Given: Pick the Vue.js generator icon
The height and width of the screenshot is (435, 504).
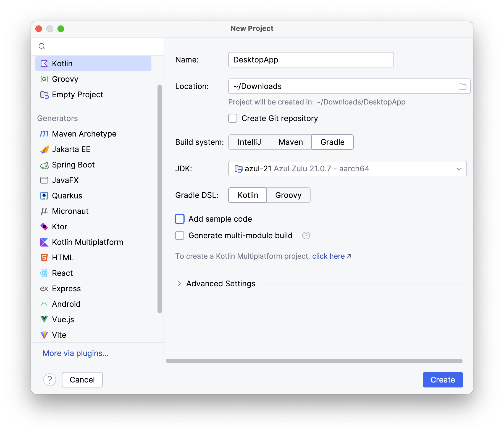Looking at the screenshot, I should 44,319.
